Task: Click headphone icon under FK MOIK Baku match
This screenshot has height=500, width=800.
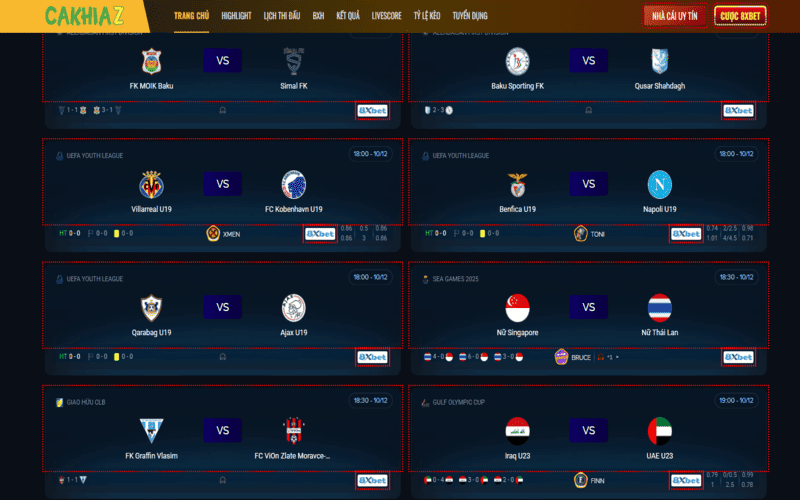Action: [223, 110]
